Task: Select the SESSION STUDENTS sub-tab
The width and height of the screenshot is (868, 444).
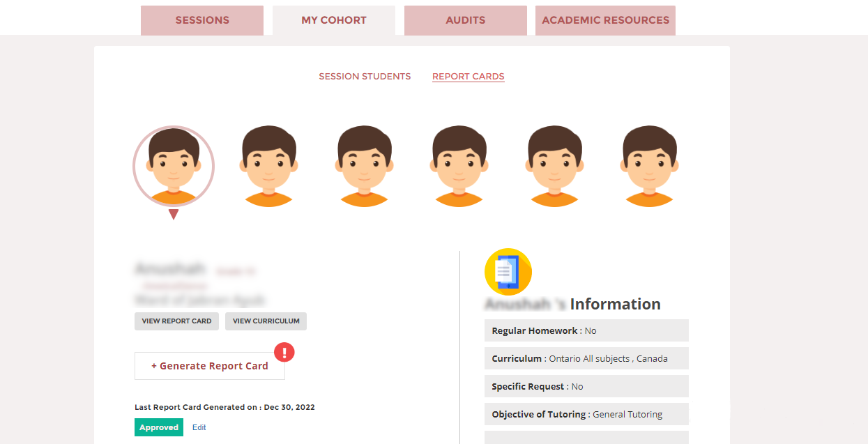Action: pyautogui.click(x=365, y=76)
